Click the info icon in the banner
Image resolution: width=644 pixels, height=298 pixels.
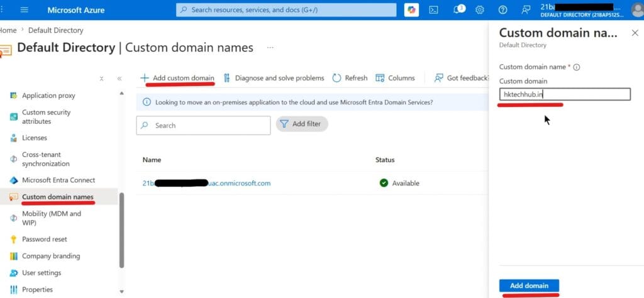(x=147, y=102)
